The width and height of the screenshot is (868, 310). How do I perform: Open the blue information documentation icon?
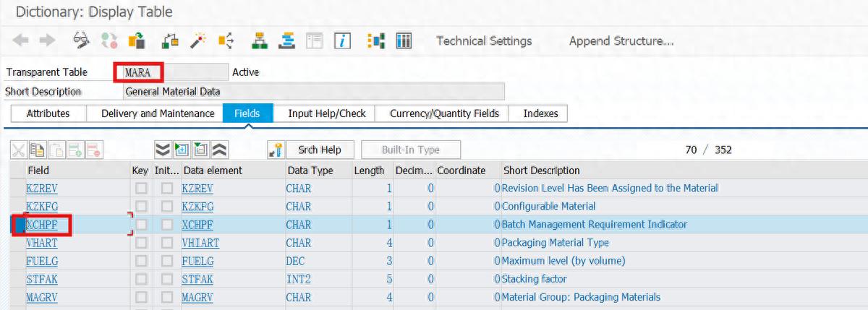coord(342,41)
